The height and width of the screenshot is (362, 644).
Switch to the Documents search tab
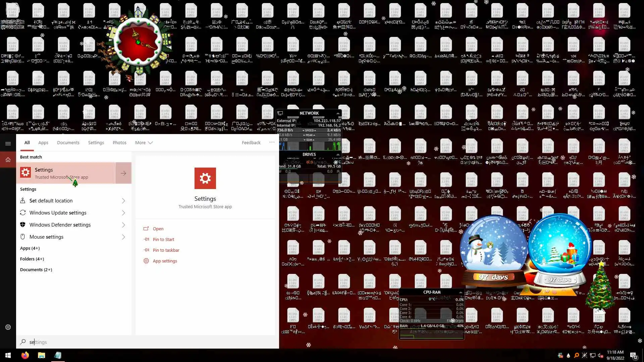coord(68,143)
